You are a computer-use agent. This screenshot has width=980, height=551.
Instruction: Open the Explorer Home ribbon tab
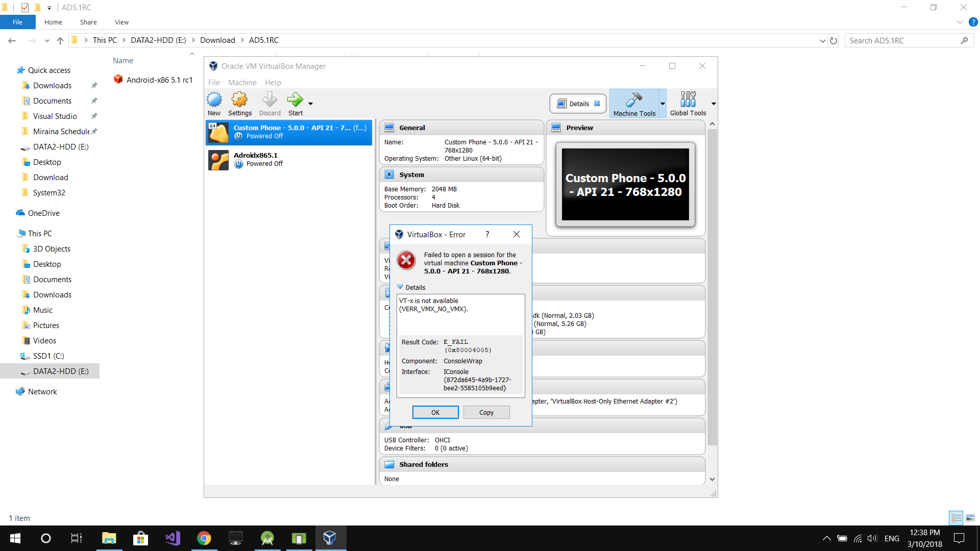(53, 22)
